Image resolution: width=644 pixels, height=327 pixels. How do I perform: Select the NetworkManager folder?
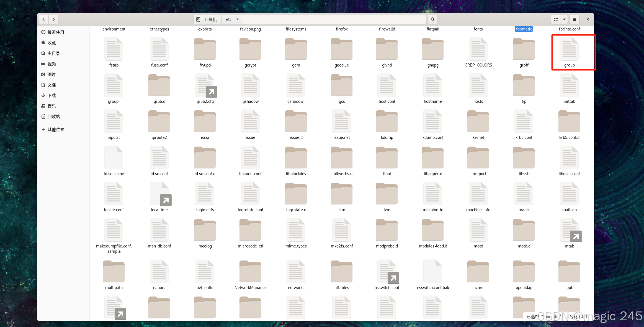(x=250, y=272)
